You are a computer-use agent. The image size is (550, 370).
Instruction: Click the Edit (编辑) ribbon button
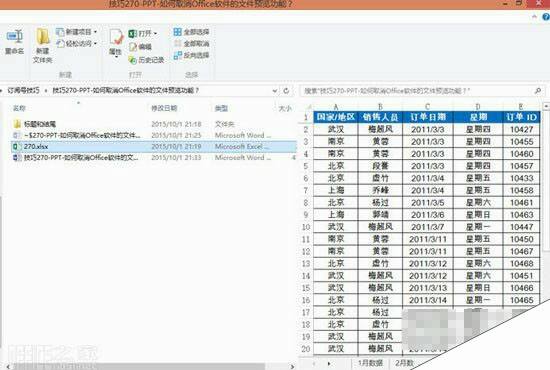pyautogui.click(x=140, y=47)
